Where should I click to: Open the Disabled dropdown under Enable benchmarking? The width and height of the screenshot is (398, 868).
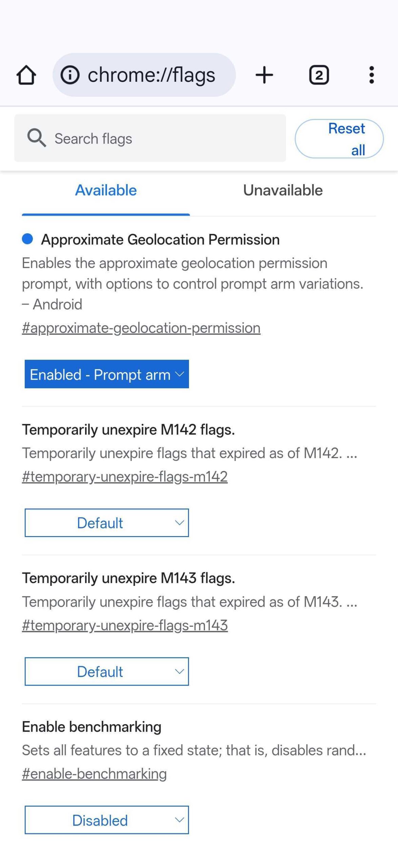tap(106, 820)
